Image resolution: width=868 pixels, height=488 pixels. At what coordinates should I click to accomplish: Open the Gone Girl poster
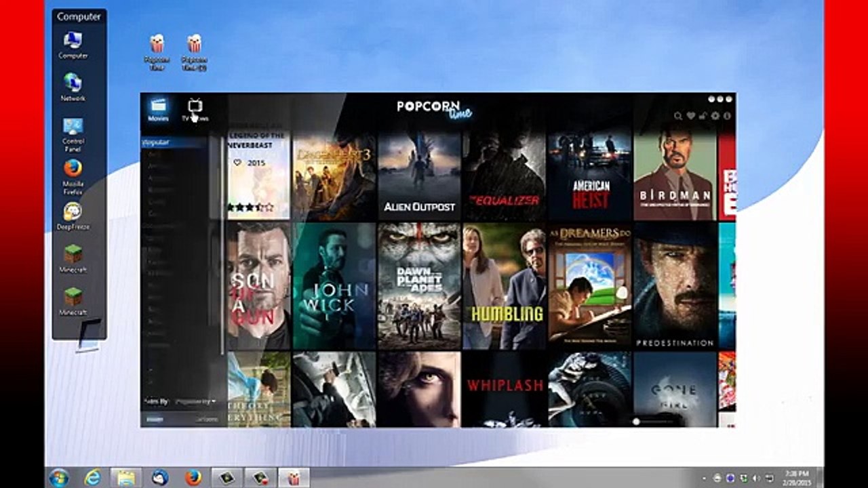[675, 389]
